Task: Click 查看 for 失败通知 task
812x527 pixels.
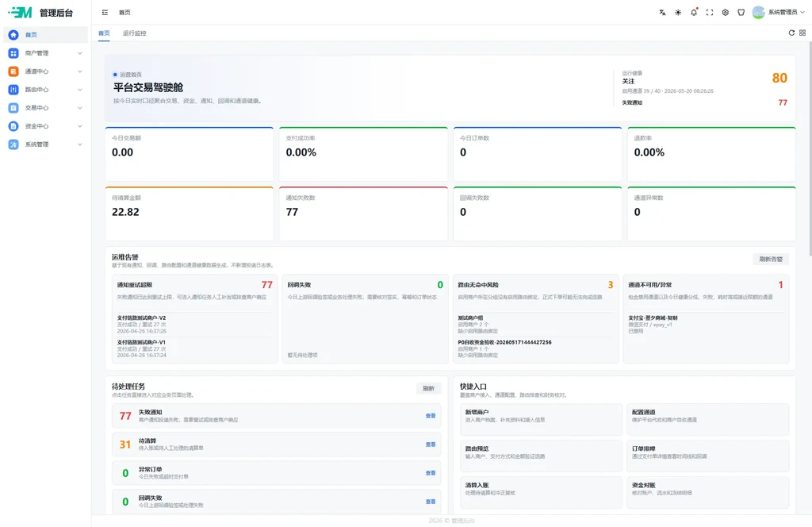Action: [431, 416]
